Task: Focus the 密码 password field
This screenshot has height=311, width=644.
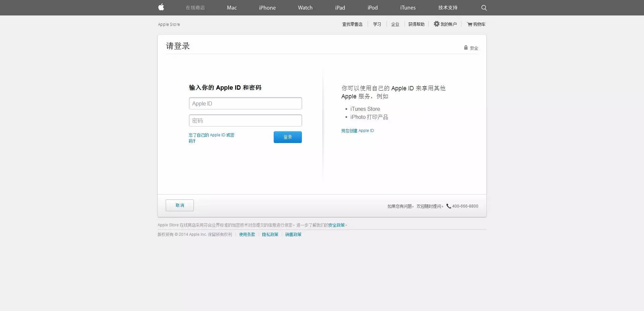Action: [x=245, y=121]
